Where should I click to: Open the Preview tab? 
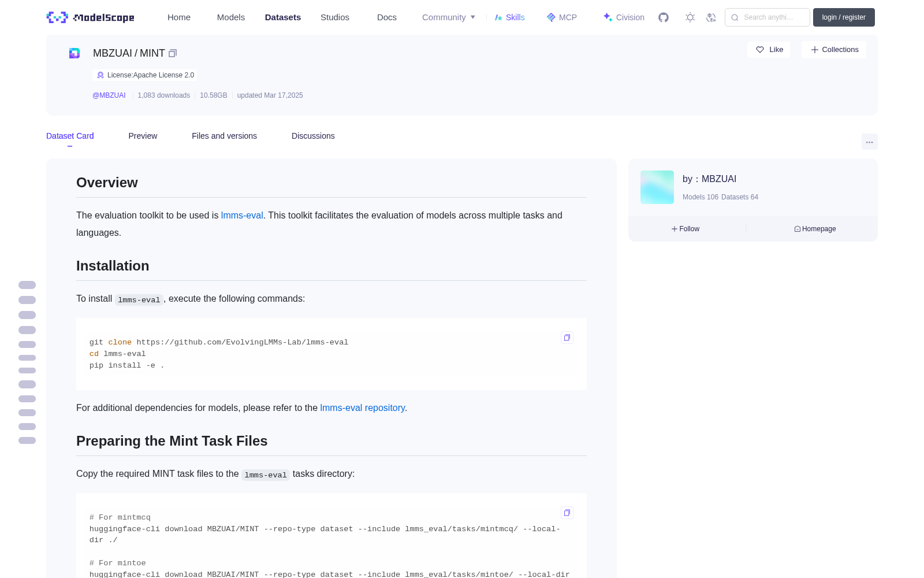(x=143, y=136)
